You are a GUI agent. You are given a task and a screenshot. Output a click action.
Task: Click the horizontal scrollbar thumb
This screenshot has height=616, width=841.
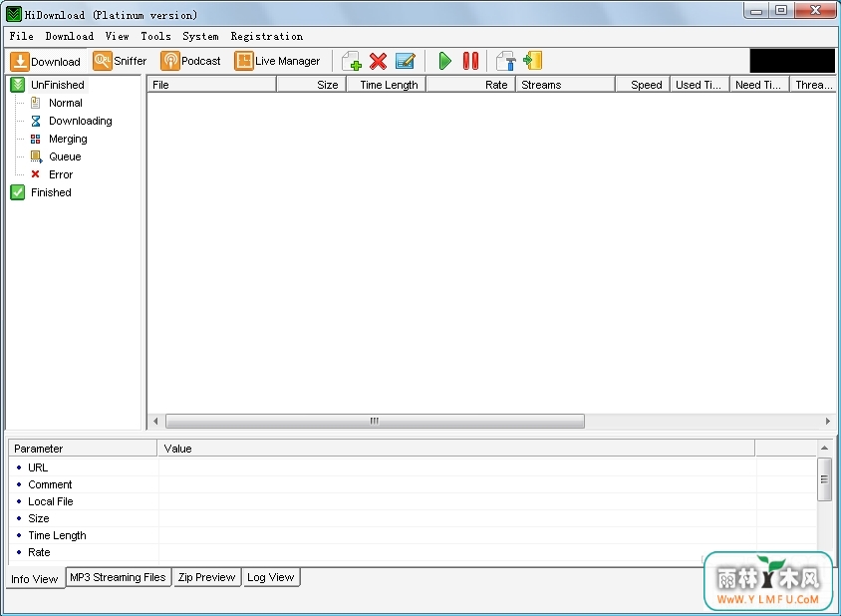point(375,422)
